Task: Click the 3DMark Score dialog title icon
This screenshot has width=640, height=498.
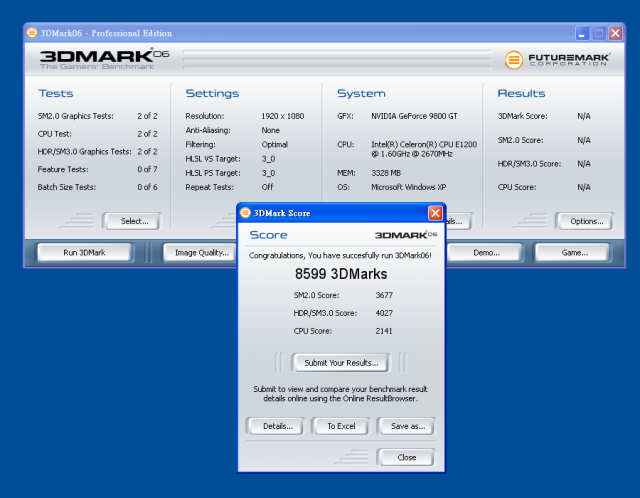Action: coord(245,213)
